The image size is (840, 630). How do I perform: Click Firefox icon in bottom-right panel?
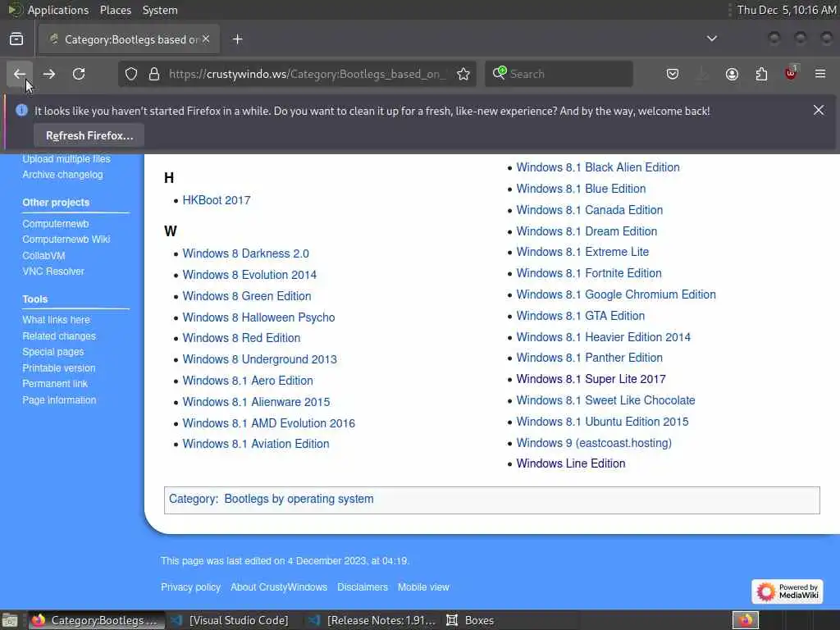click(x=746, y=620)
